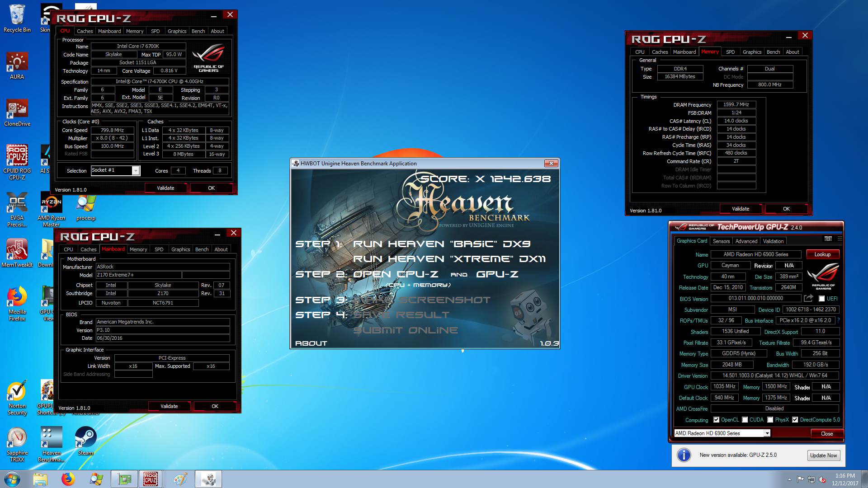Click GPU-Z link in Heaven step 2
Viewport: 868px width, 488px height.
tap(497, 274)
